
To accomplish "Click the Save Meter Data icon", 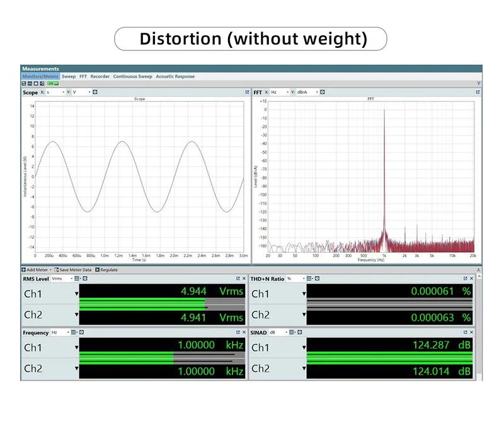I will (56, 270).
